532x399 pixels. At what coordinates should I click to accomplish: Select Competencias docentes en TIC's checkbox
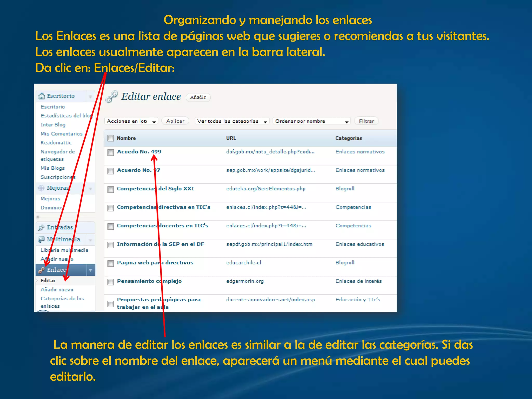tap(111, 227)
